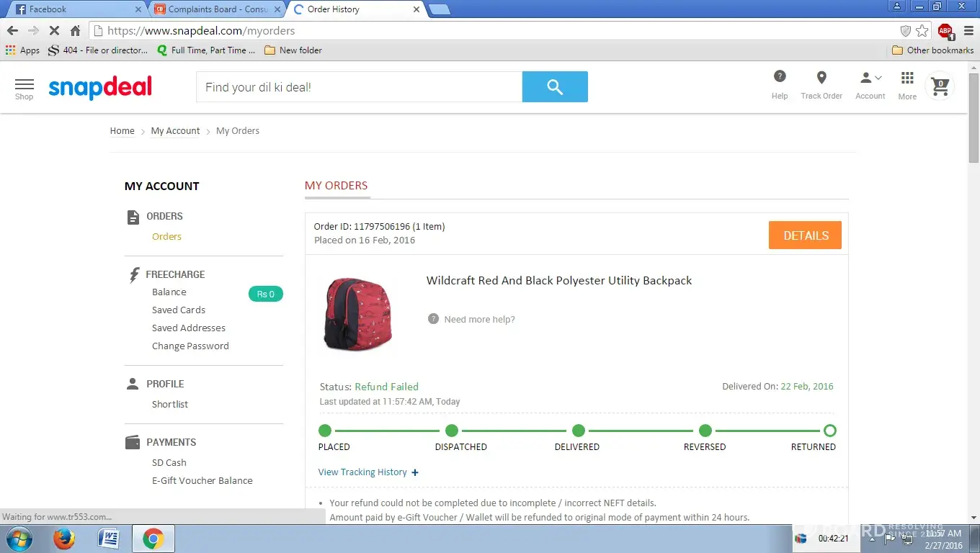Click the question icon beside Need more help
Screen dimensions: 980x553
tap(433, 319)
